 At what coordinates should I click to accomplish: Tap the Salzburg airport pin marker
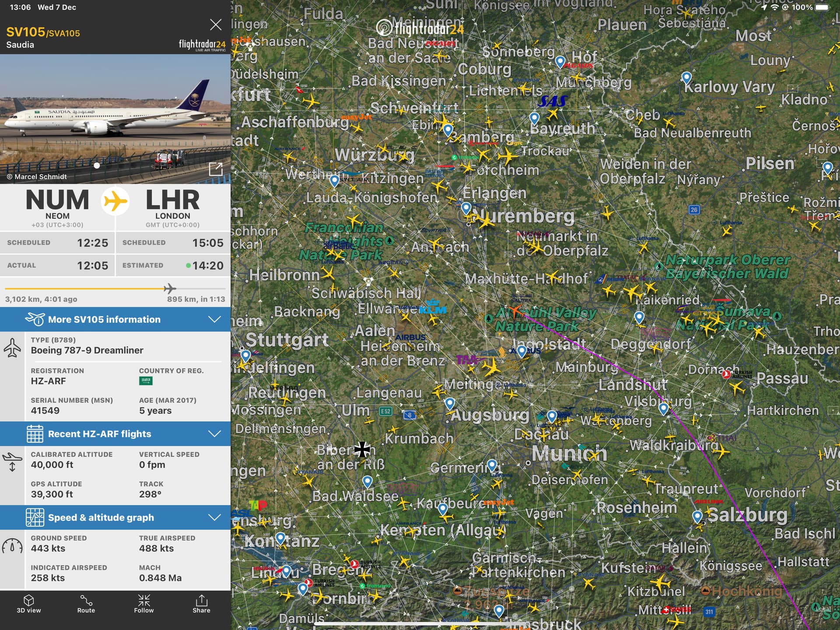(697, 517)
